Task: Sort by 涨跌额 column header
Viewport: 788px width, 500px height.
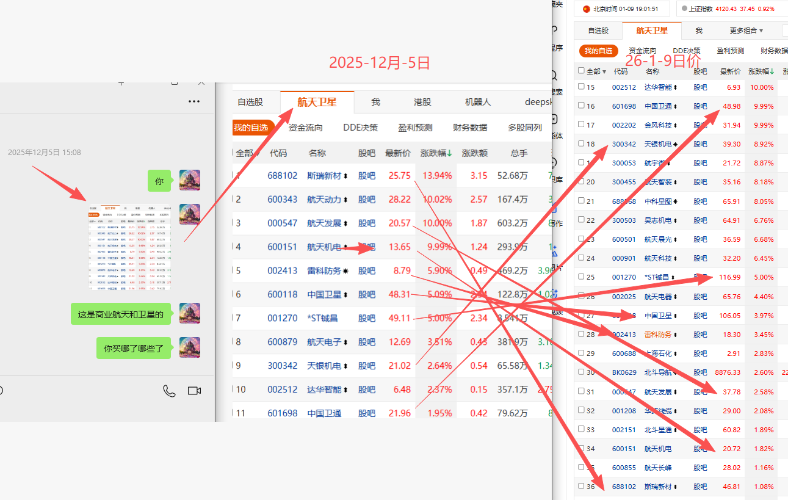Action: tap(475, 153)
